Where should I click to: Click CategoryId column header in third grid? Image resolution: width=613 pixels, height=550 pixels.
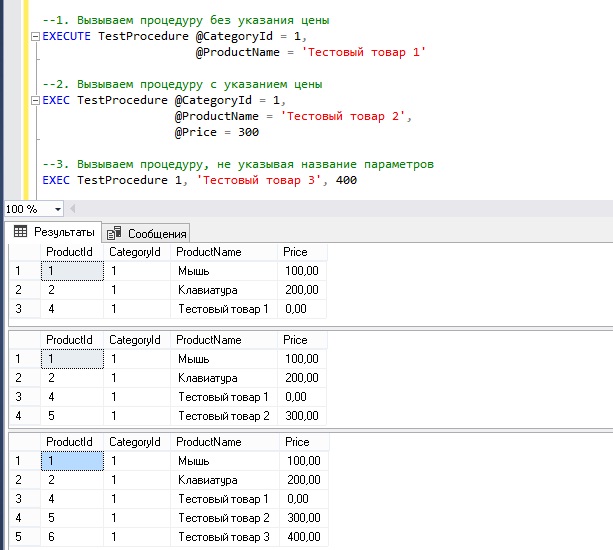(134, 441)
